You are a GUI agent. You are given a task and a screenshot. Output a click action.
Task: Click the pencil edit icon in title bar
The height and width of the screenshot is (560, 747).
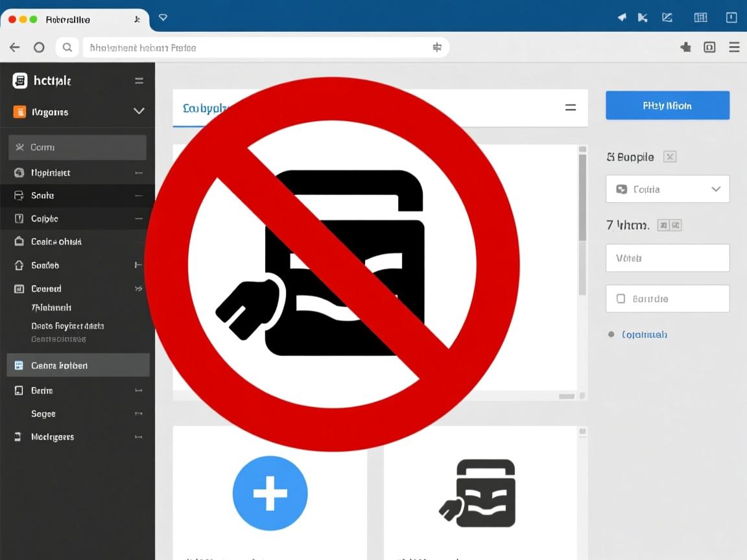click(x=667, y=17)
